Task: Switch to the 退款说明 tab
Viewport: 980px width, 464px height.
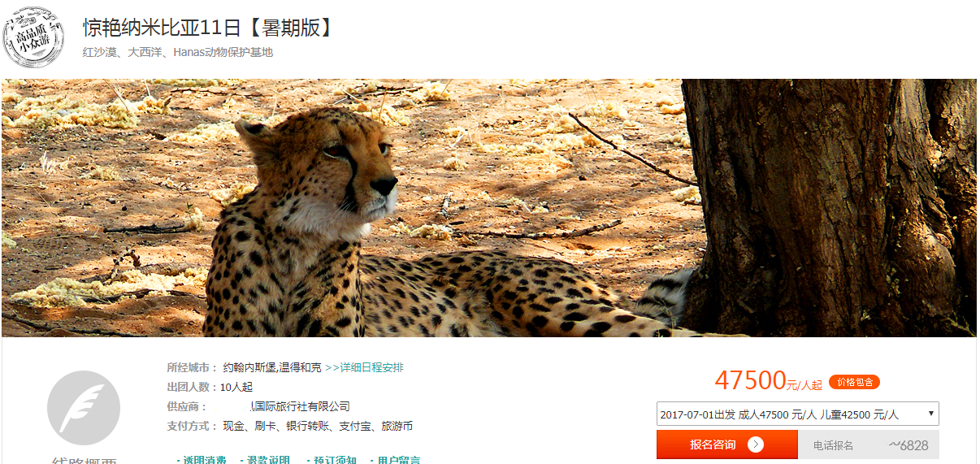Action: 266,460
